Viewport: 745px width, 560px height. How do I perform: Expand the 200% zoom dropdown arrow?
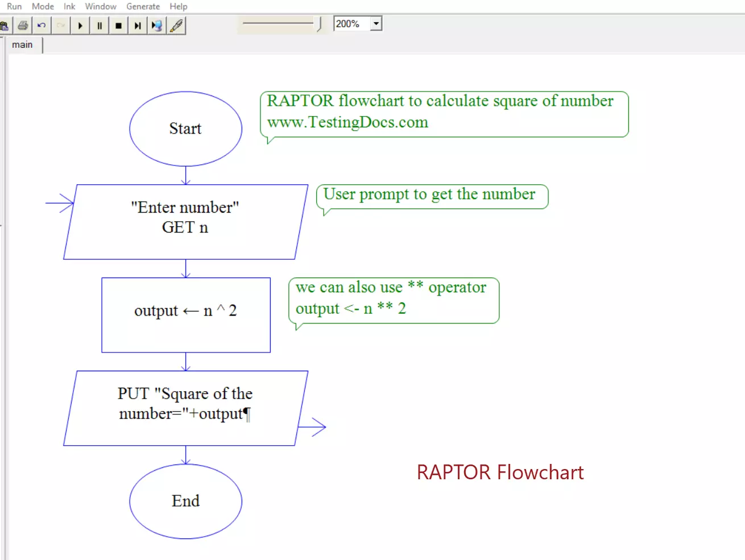point(376,24)
